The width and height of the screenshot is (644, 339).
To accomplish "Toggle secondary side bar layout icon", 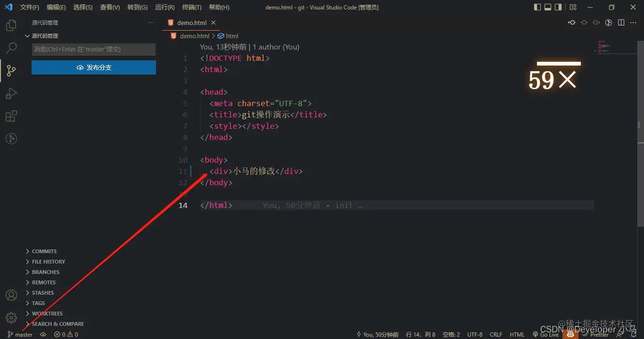I will [x=558, y=7].
